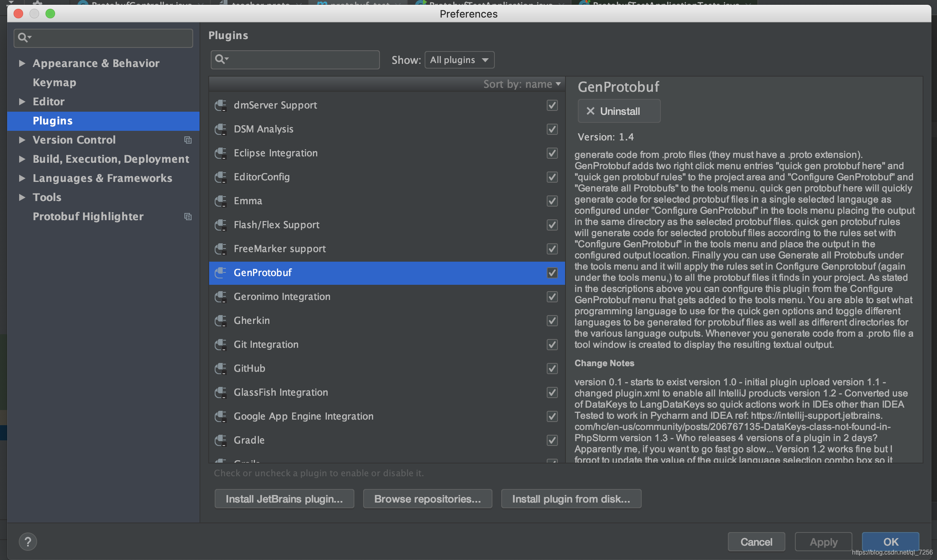Image resolution: width=937 pixels, height=560 pixels.
Task: Click the dmServer Support plugin icon
Action: [221, 105]
